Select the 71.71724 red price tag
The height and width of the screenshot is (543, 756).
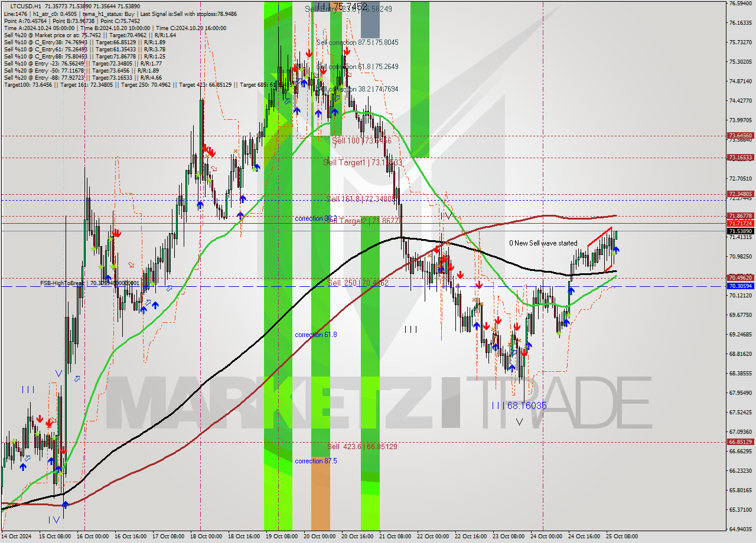(741, 223)
